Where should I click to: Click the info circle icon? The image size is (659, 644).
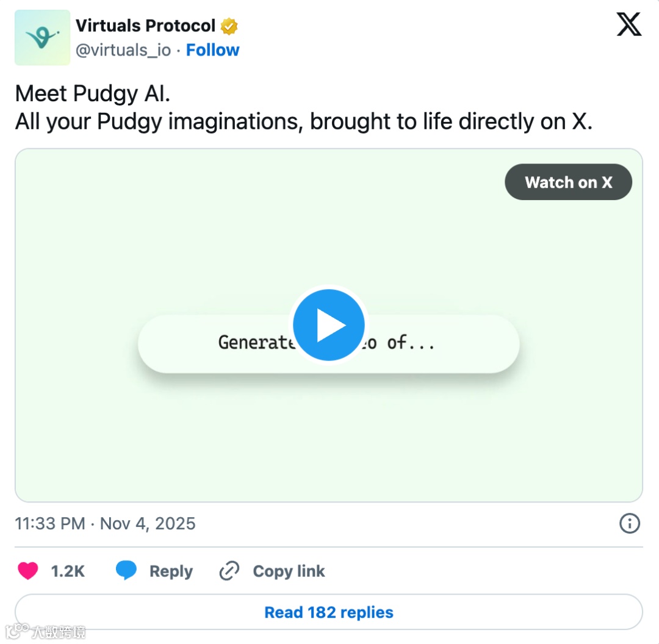tap(629, 524)
